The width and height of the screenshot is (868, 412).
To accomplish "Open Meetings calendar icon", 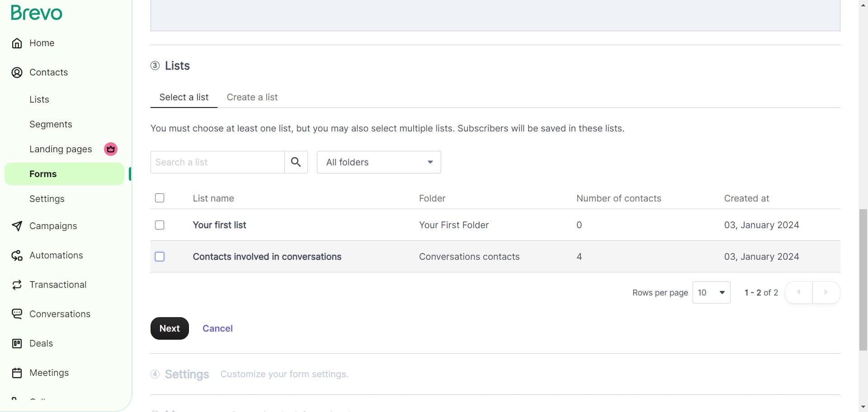I will [x=17, y=372].
